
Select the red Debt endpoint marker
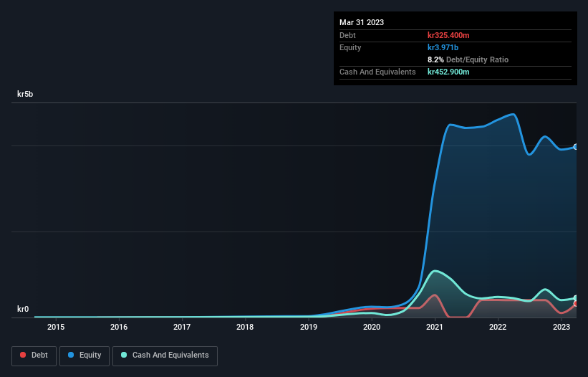576,303
